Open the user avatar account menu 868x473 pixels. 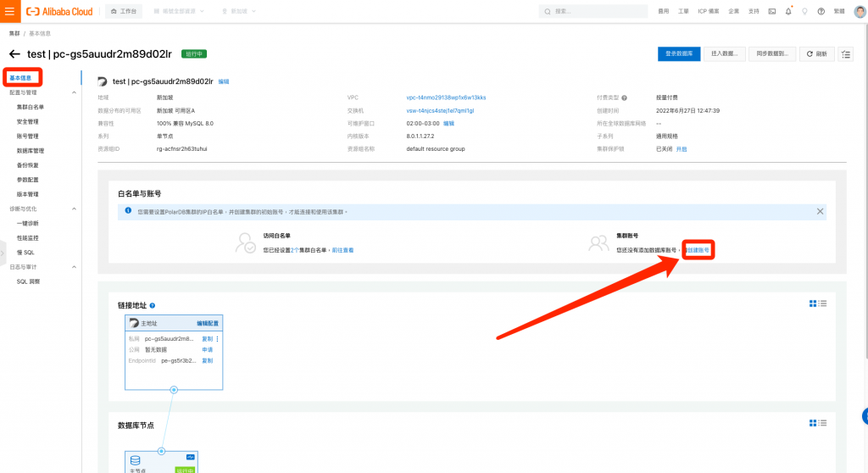tap(860, 11)
